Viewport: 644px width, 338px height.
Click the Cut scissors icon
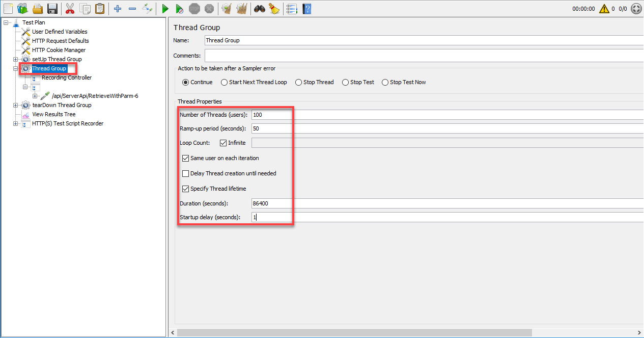(70, 9)
